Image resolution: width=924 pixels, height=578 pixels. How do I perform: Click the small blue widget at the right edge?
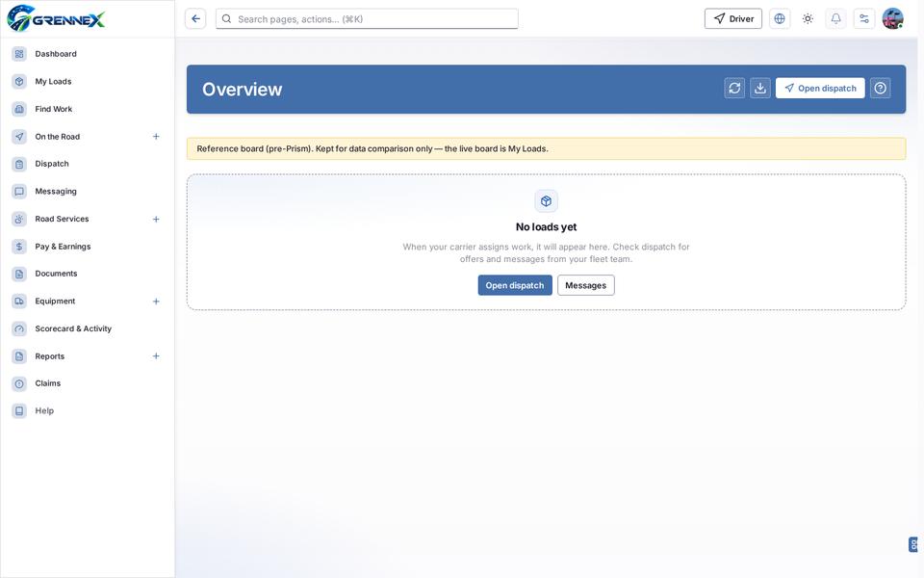(x=913, y=544)
